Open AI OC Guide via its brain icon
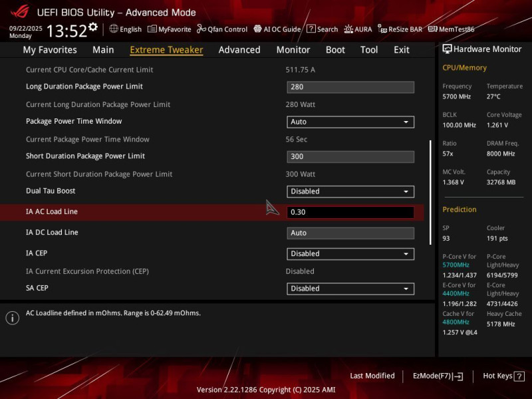 257,29
